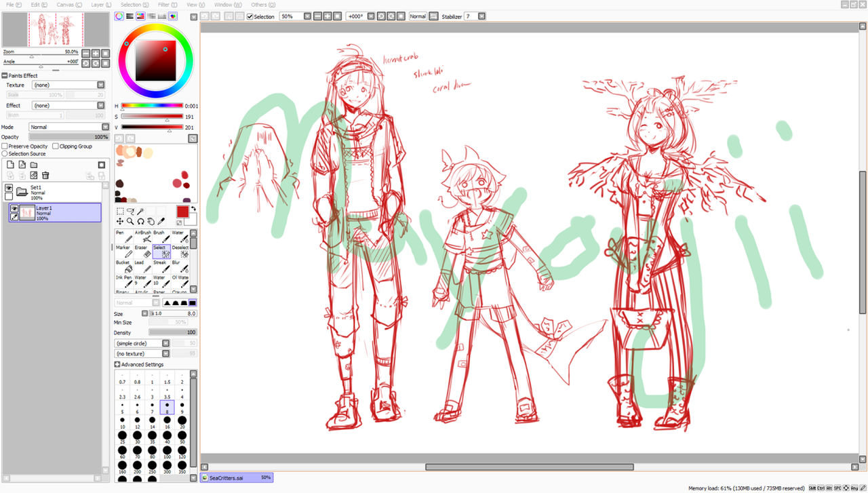Choose the Oil Water brush
Viewport: 868px width, 493px height.
(x=180, y=281)
